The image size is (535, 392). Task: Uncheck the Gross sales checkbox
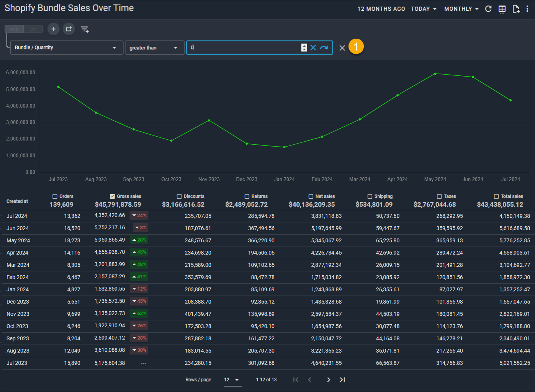click(113, 196)
